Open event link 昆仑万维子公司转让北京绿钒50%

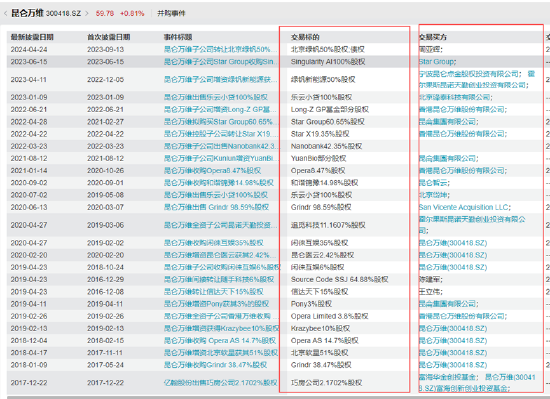(x=220, y=49)
